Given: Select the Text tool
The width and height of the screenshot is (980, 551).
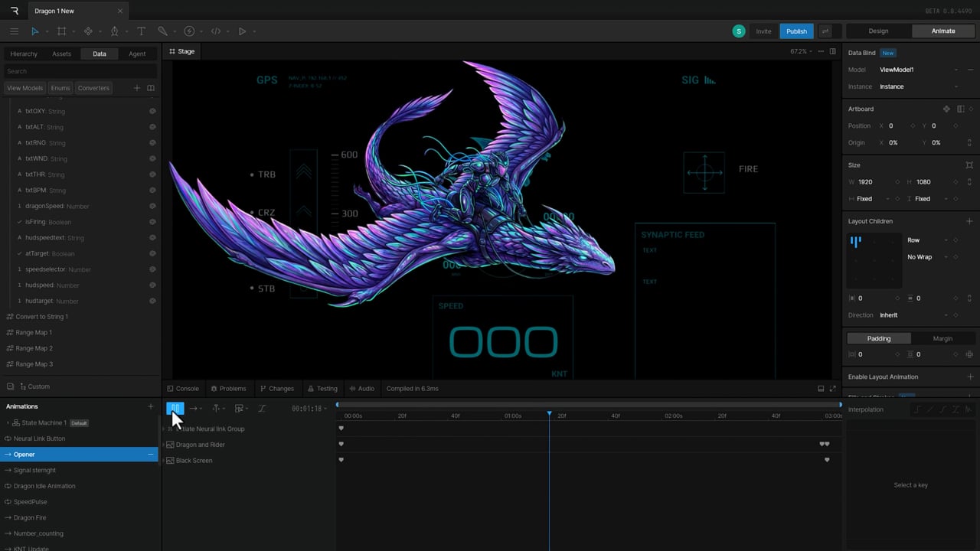Looking at the screenshot, I should [141, 31].
